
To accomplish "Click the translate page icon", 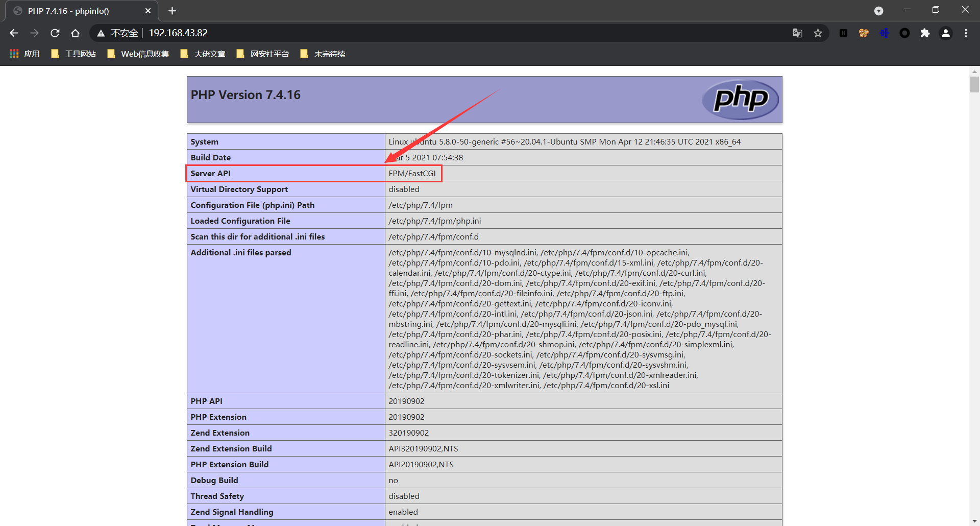I will point(797,33).
